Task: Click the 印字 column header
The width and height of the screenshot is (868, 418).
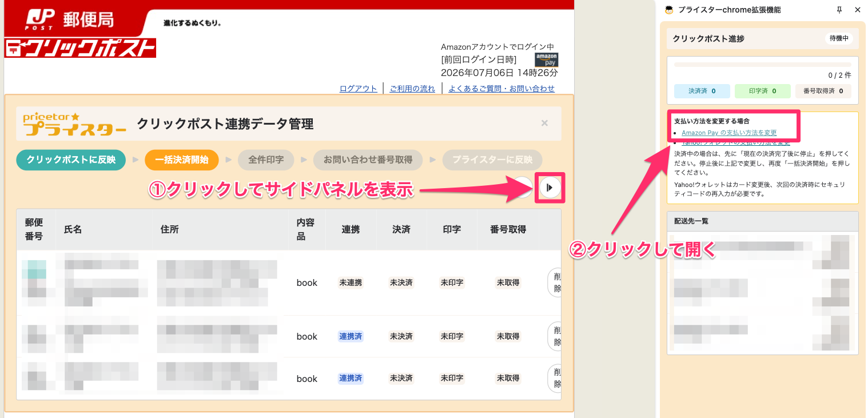Action: click(452, 229)
